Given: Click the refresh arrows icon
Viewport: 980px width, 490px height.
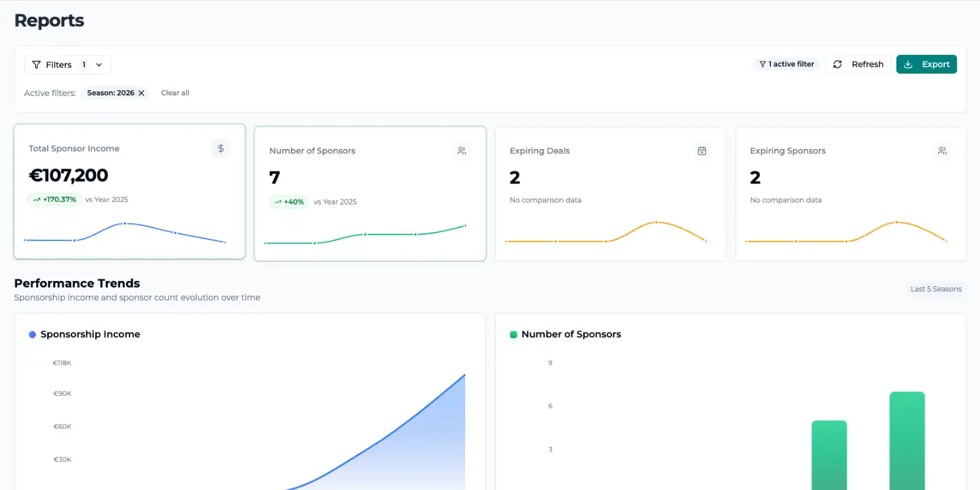Looking at the screenshot, I should [x=838, y=65].
